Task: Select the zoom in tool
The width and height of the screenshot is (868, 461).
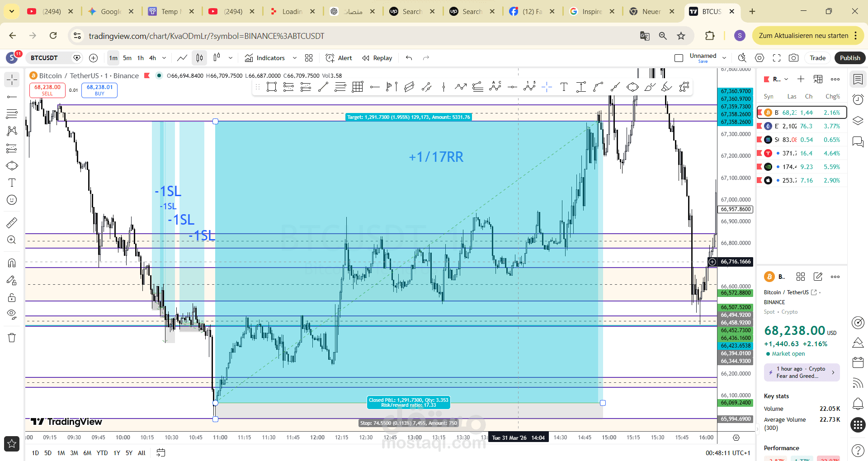Action: pos(12,240)
